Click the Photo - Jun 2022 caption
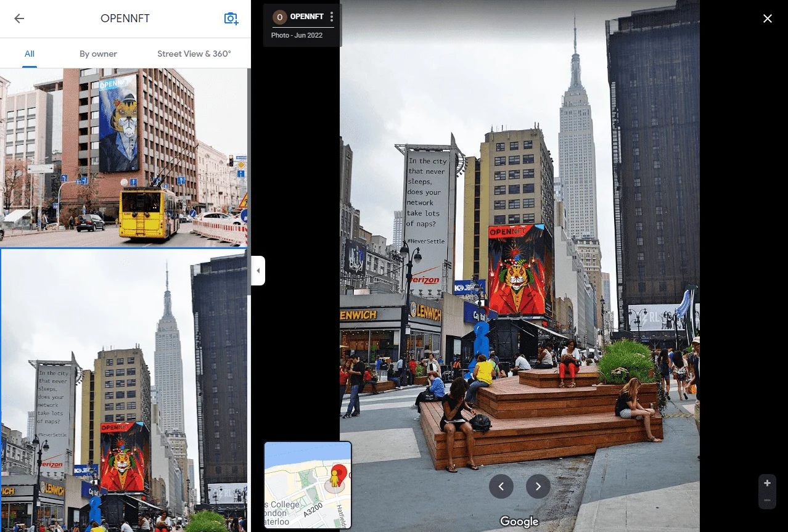The height and width of the screenshot is (532, 788). (x=297, y=35)
